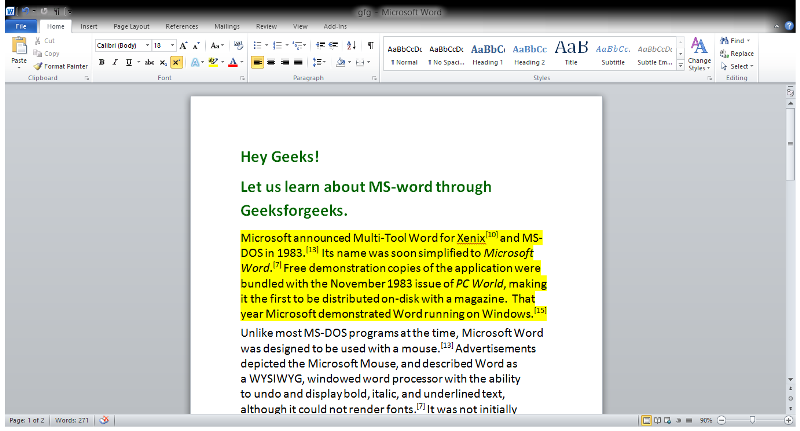Open the File tab
This screenshot has width=800, height=431.
[21, 27]
